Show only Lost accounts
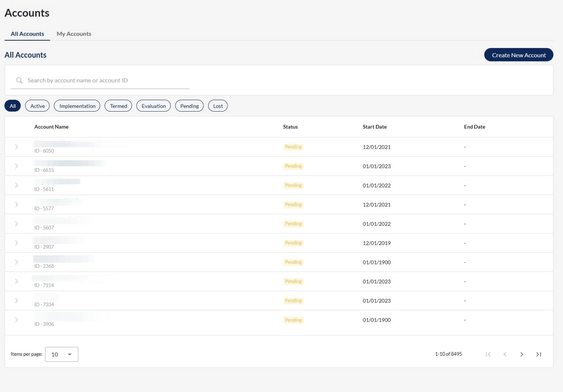563x392 pixels. click(218, 106)
